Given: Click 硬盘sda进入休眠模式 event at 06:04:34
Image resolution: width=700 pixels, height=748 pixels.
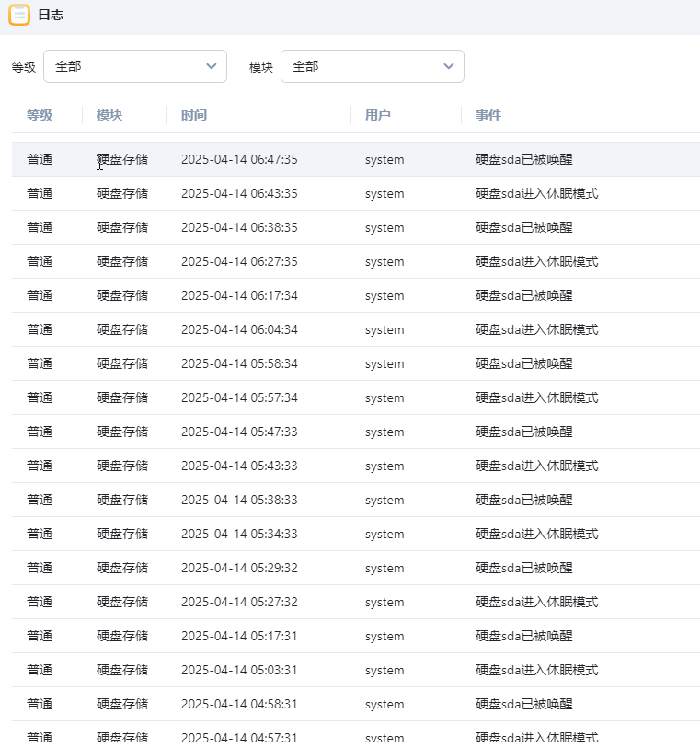Looking at the screenshot, I should (537, 329).
